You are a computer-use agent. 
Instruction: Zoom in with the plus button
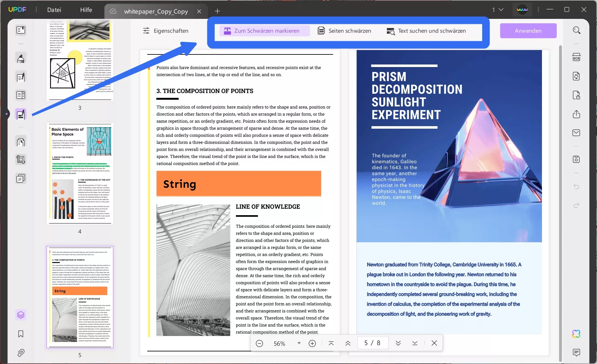click(312, 343)
